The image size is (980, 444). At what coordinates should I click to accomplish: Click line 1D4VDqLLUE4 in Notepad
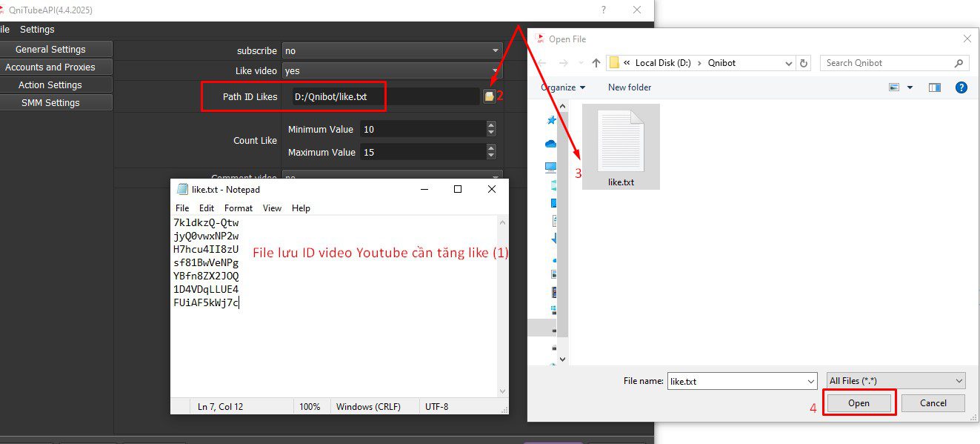click(x=206, y=289)
